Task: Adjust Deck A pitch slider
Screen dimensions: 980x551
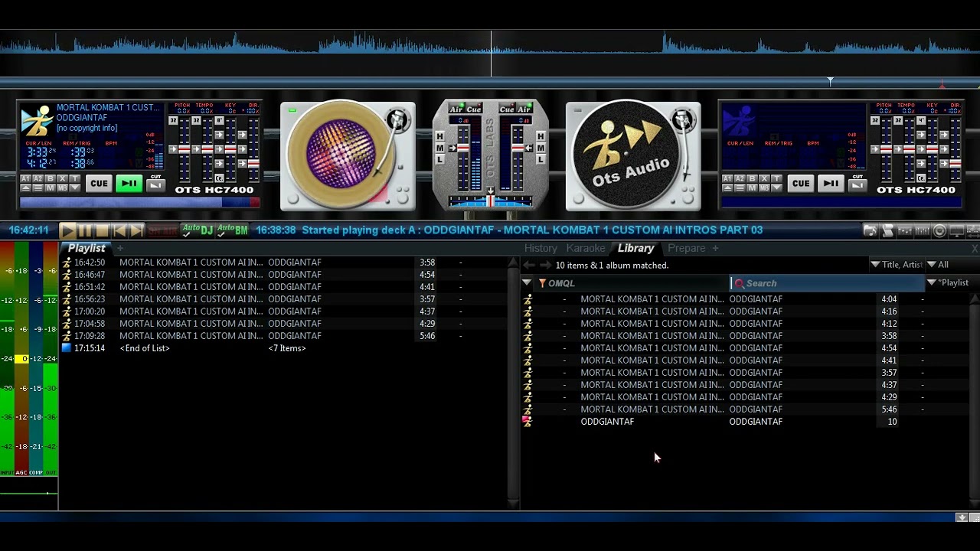Action: pos(185,150)
